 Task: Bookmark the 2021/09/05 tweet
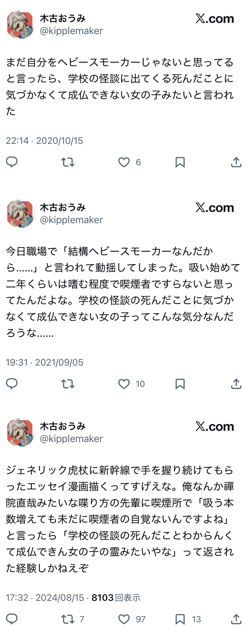(x=180, y=384)
